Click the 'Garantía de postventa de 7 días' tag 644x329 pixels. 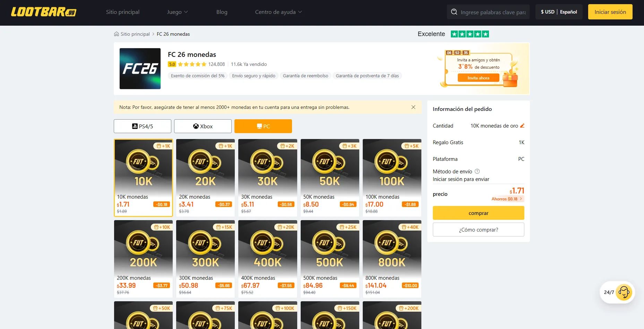367,76
